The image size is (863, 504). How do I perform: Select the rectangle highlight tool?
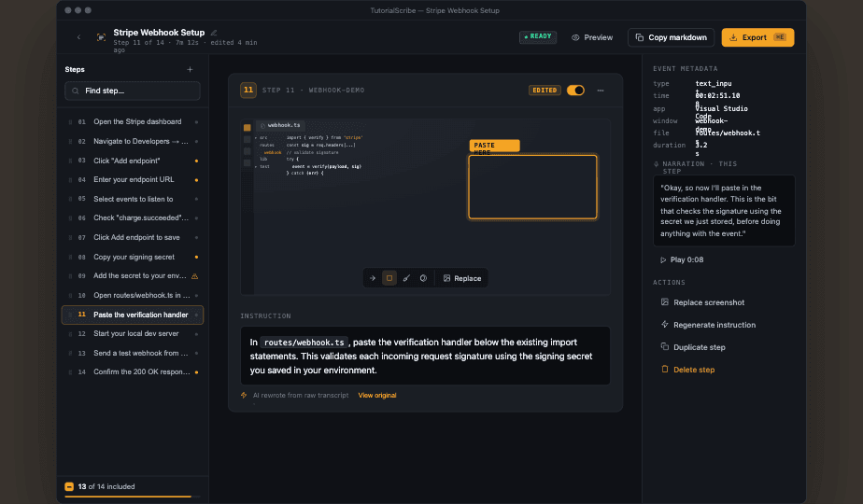click(x=389, y=278)
